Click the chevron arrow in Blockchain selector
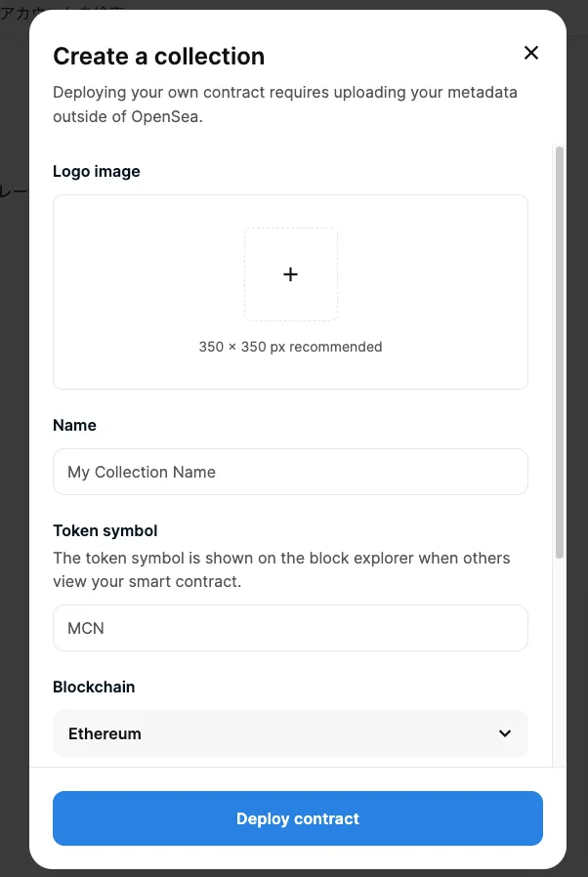 505,733
